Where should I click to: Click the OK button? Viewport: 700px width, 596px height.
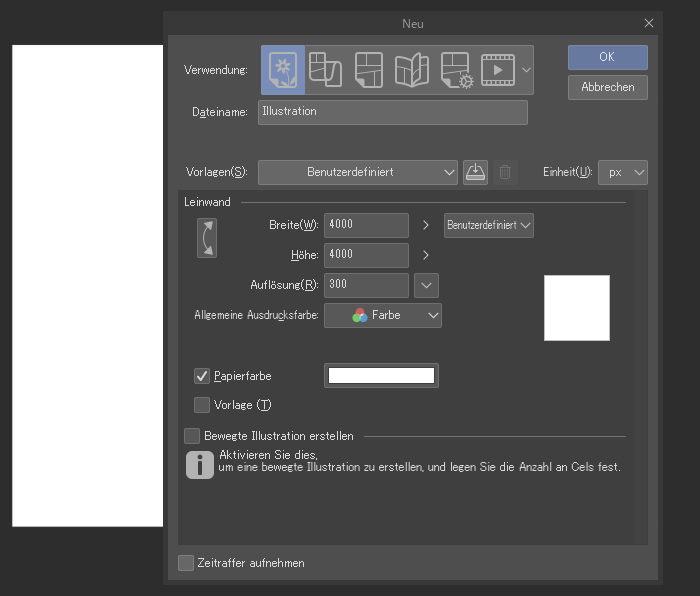pos(607,57)
